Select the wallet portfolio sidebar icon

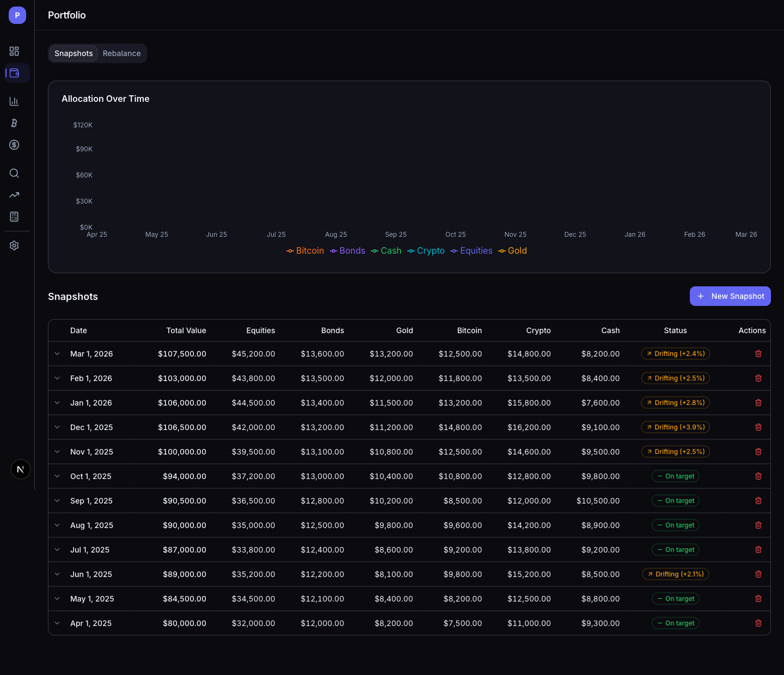[14, 73]
